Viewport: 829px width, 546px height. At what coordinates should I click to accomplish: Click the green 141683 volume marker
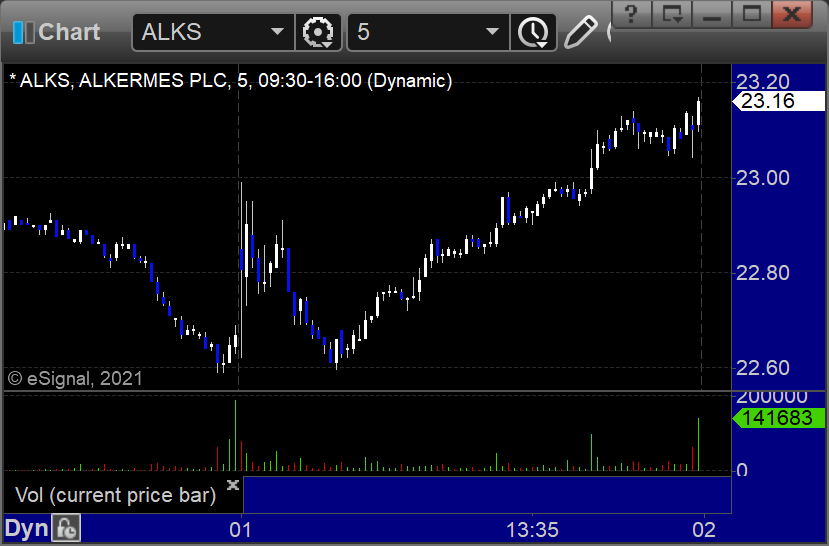point(779,418)
